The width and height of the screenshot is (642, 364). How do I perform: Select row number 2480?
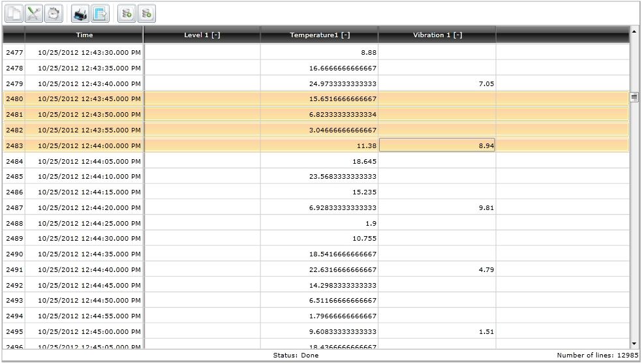point(14,99)
